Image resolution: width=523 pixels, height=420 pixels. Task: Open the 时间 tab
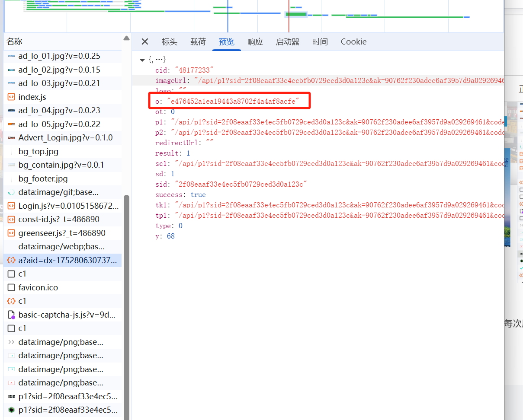[x=320, y=42]
